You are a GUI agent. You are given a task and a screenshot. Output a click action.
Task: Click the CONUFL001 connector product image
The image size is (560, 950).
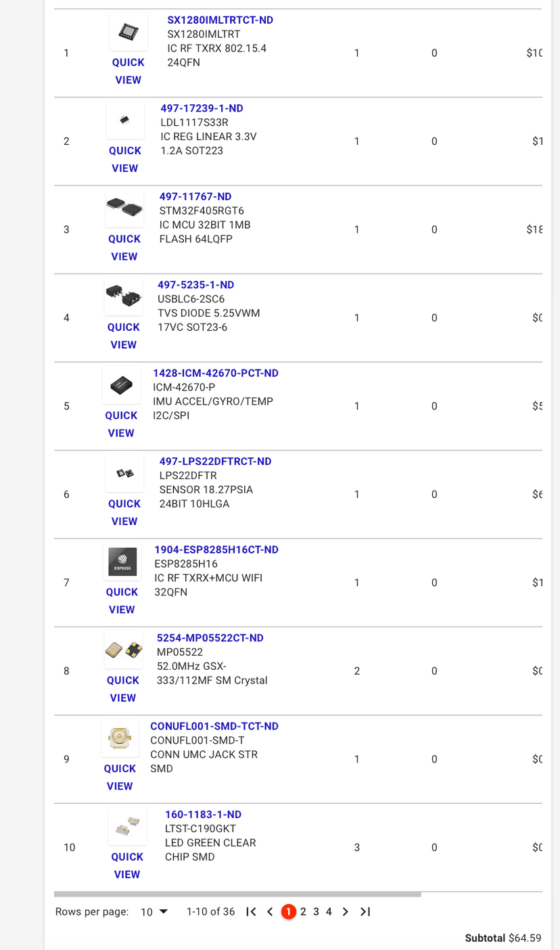tap(120, 738)
